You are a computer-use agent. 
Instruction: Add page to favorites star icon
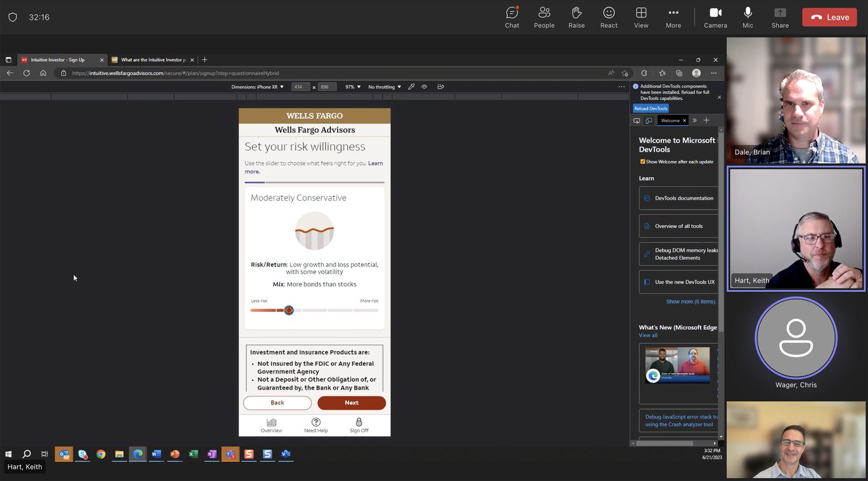point(625,73)
